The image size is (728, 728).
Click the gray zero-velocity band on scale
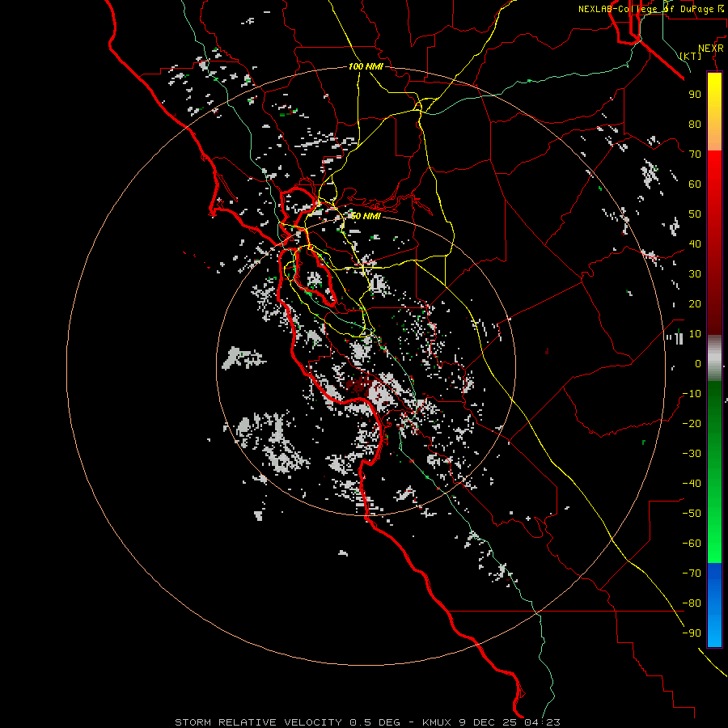(x=714, y=358)
